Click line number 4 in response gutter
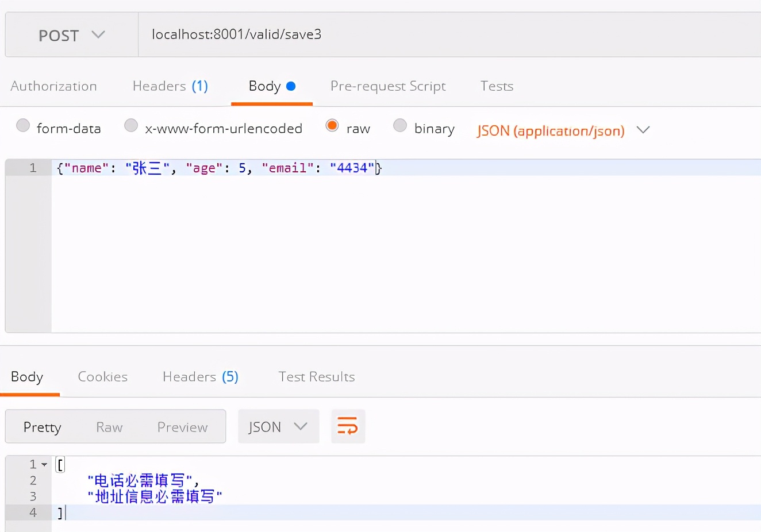This screenshot has width=761, height=532. [33, 512]
